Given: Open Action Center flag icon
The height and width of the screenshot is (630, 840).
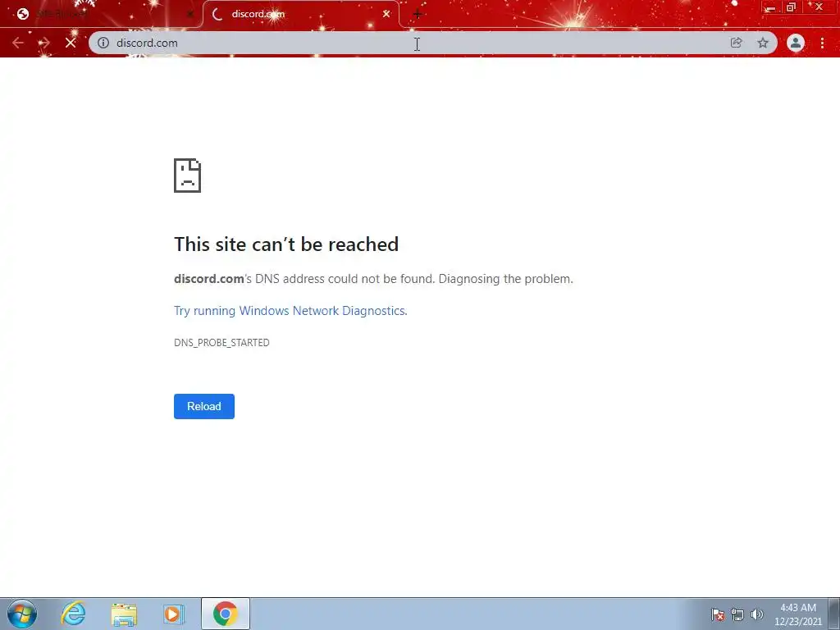Looking at the screenshot, I should point(718,614).
